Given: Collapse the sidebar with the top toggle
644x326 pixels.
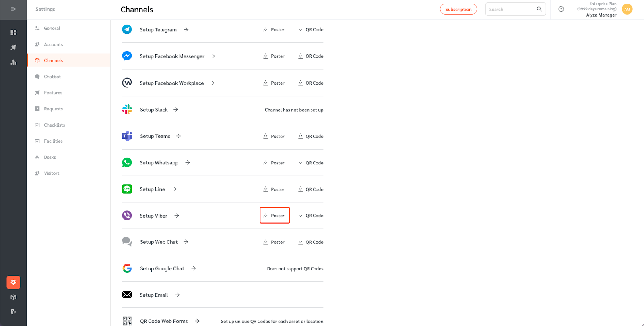Looking at the screenshot, I should (13, 9).
